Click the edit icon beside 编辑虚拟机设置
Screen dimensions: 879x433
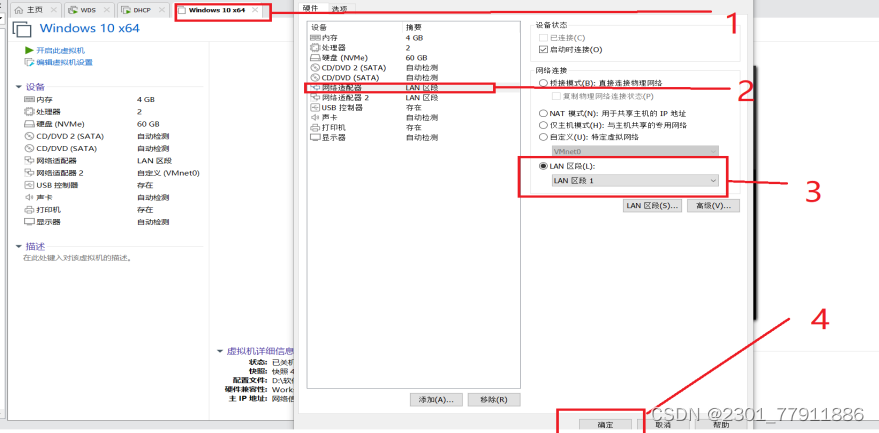coord(29,62)
